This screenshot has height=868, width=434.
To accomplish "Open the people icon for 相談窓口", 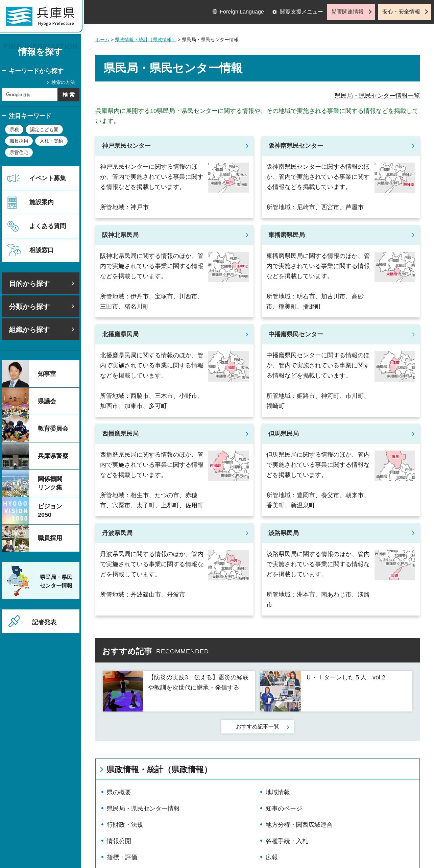I will pyautogui.click(x=14, y=250).
